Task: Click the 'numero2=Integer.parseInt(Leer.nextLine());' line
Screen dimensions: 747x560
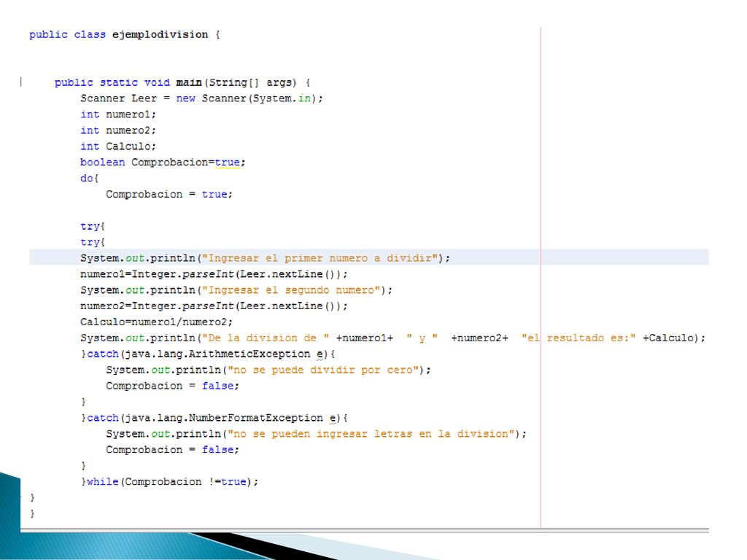Action: click(x=214, y=306)
